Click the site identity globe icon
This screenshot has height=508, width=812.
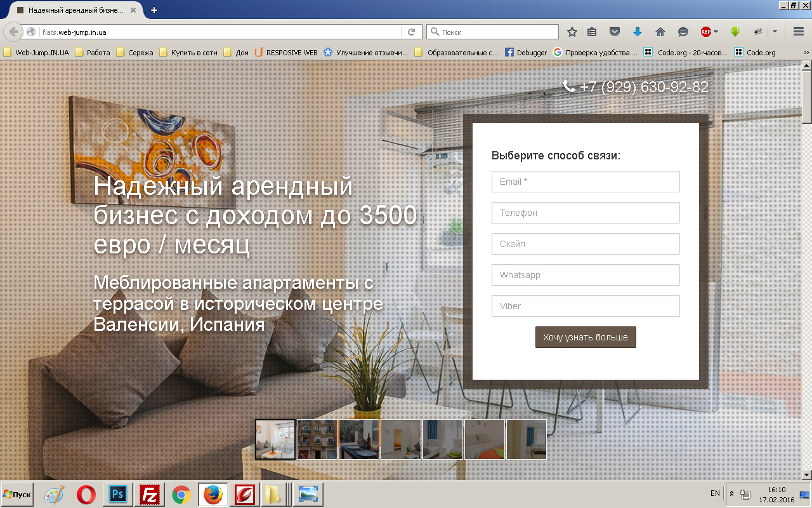tap(30, 32)
